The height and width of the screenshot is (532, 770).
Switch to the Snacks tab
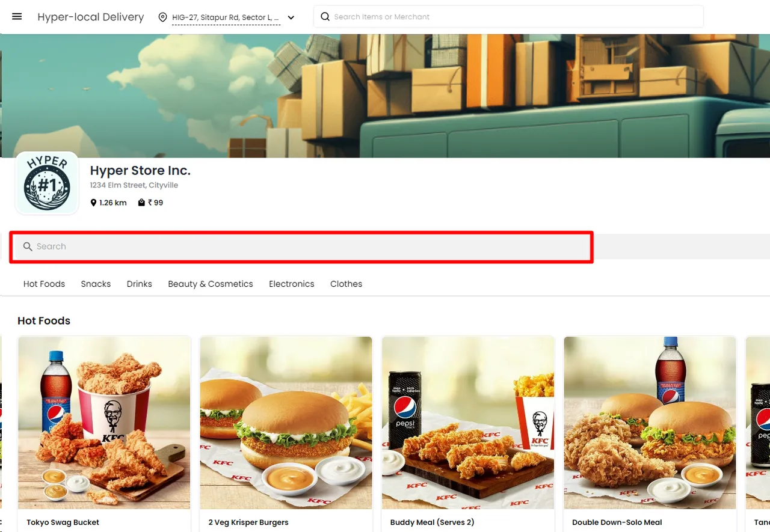pos(96,284)
